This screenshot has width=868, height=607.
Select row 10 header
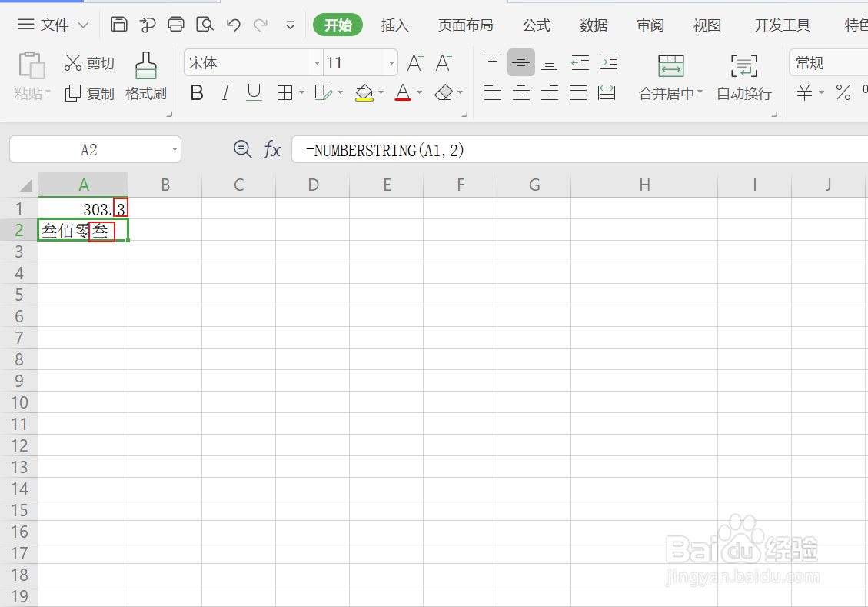click(18, 402)
